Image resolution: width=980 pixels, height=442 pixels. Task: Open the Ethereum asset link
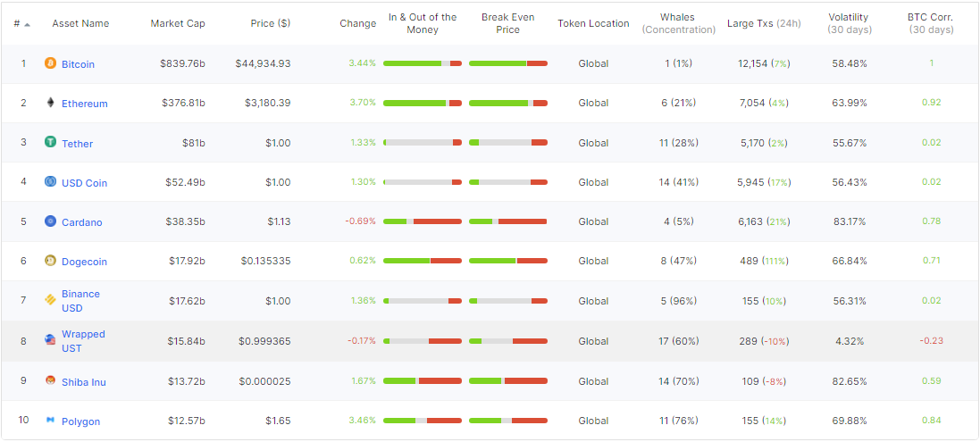click(x=84, y=104)
